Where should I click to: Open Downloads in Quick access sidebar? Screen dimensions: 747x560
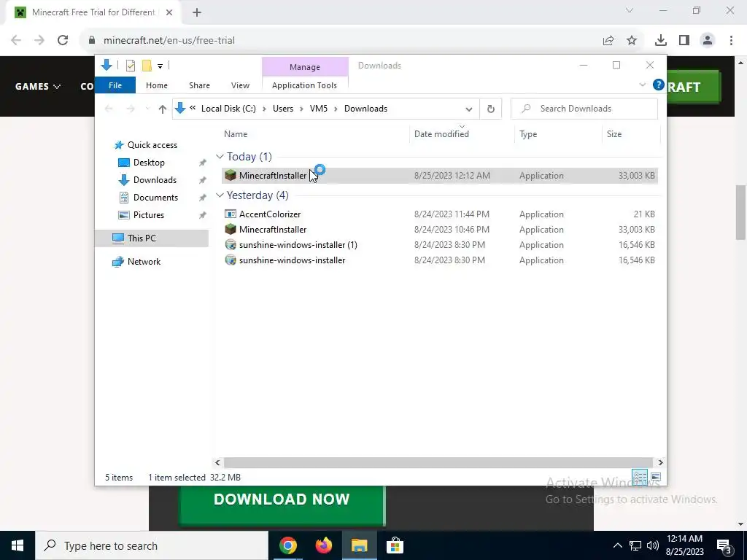pos(155,180)
